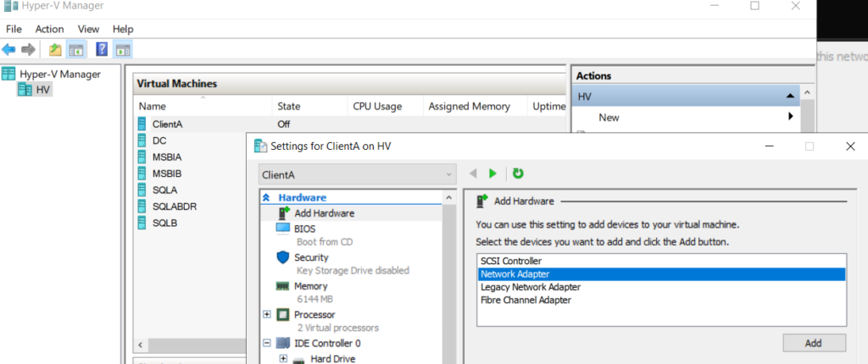The image size is (868, 364).
Task: Sort virtual machines by Name column
Action: coord(203,106)
